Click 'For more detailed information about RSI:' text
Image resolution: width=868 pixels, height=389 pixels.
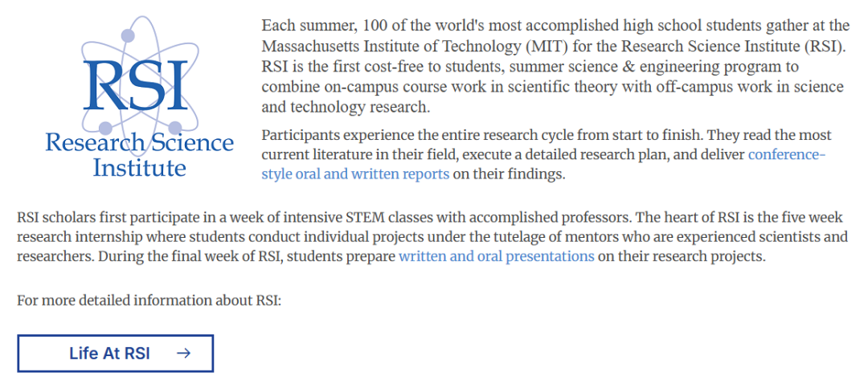(149, 301)
